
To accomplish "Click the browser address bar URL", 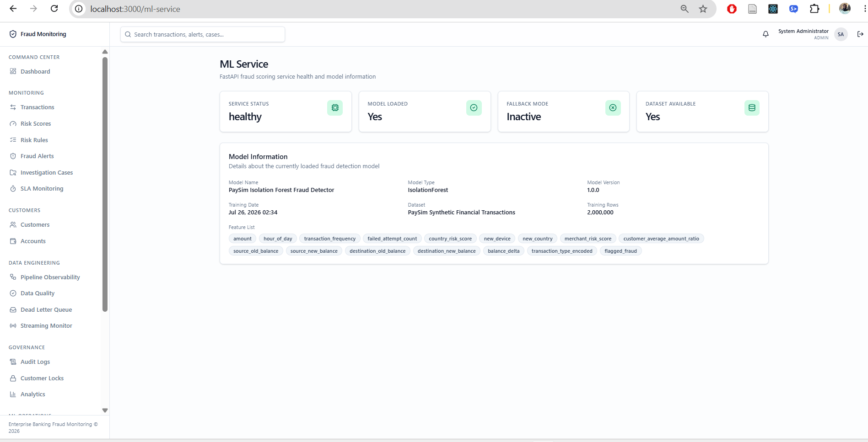I will point(135,9).
